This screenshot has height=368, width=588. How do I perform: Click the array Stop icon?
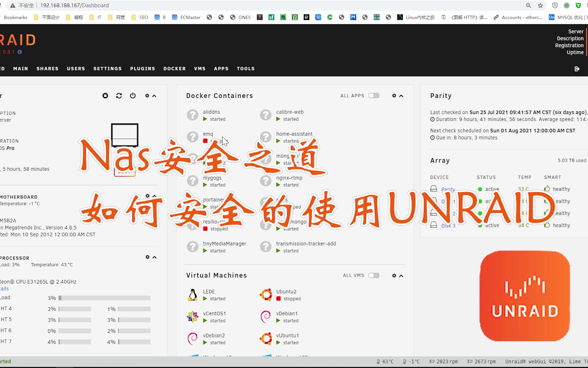click(x=105, y=96)
